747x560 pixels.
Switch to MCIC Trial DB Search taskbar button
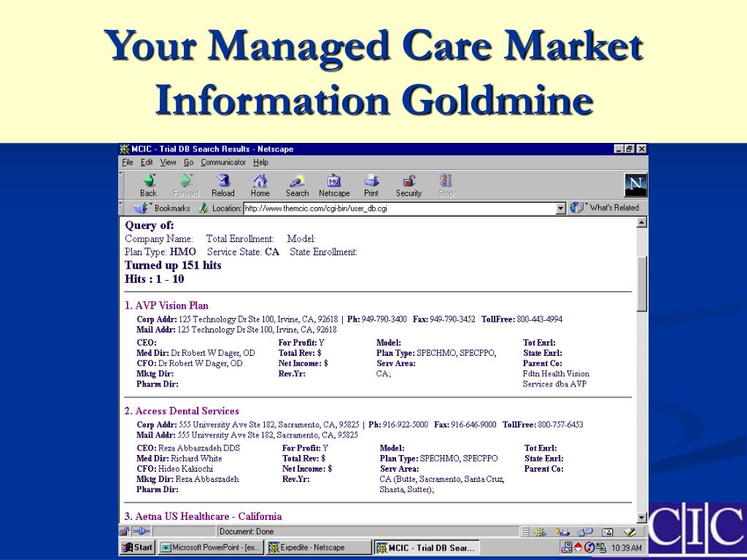pyautogui.click(x=426, y=547)
